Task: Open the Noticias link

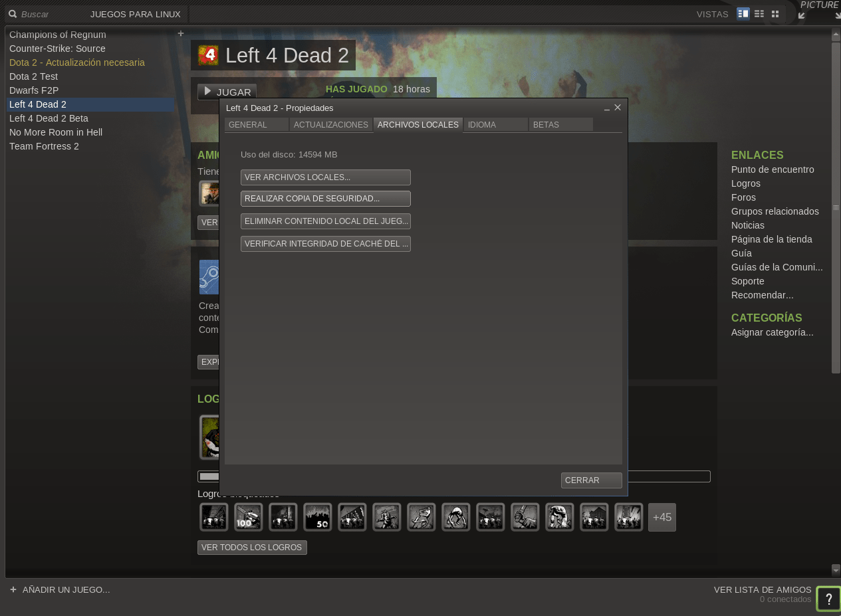Action: 748,225
